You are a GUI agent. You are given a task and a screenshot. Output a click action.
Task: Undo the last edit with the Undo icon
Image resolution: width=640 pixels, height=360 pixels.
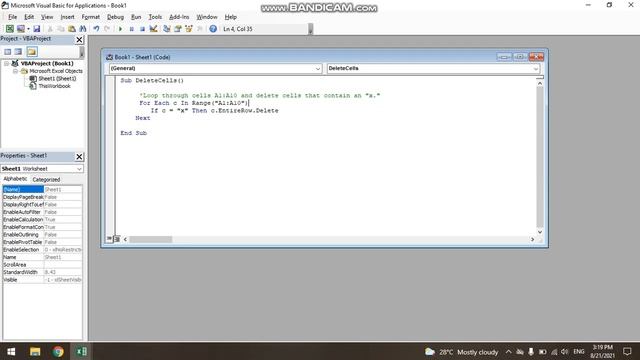coord(96,29)
